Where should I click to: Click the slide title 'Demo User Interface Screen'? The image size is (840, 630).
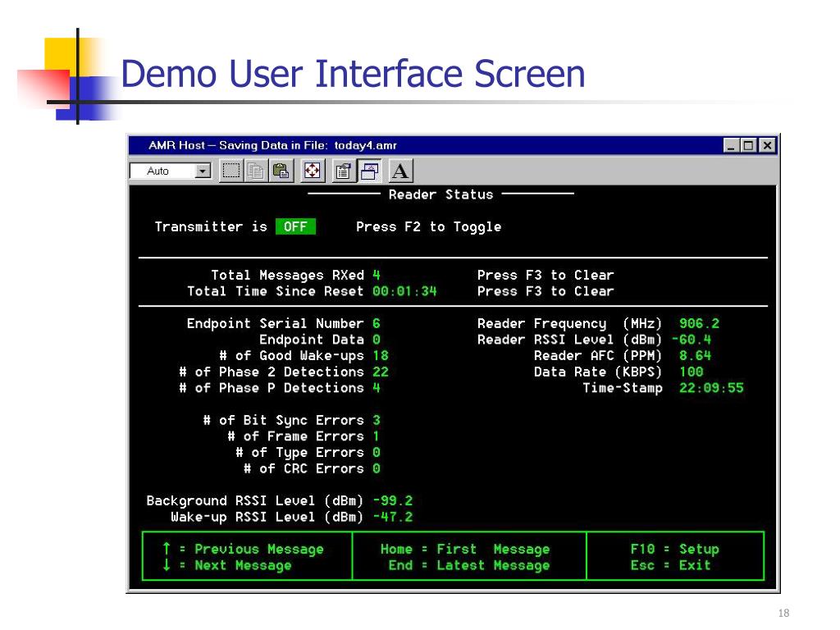[353, 73]
